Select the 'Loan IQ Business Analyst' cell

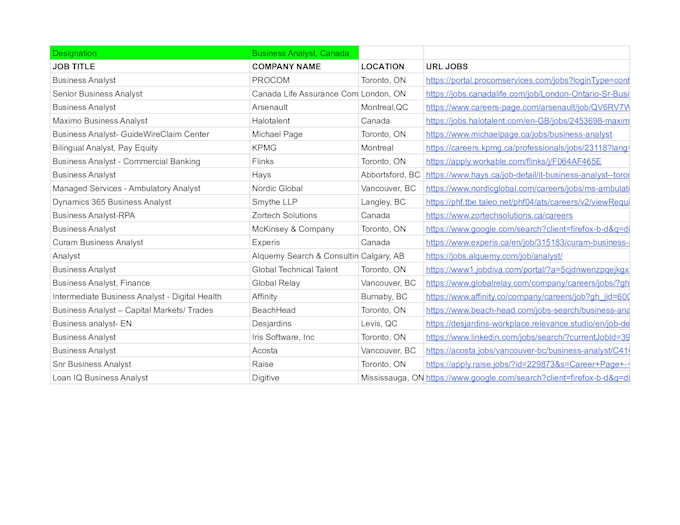(x=150, y=378)
